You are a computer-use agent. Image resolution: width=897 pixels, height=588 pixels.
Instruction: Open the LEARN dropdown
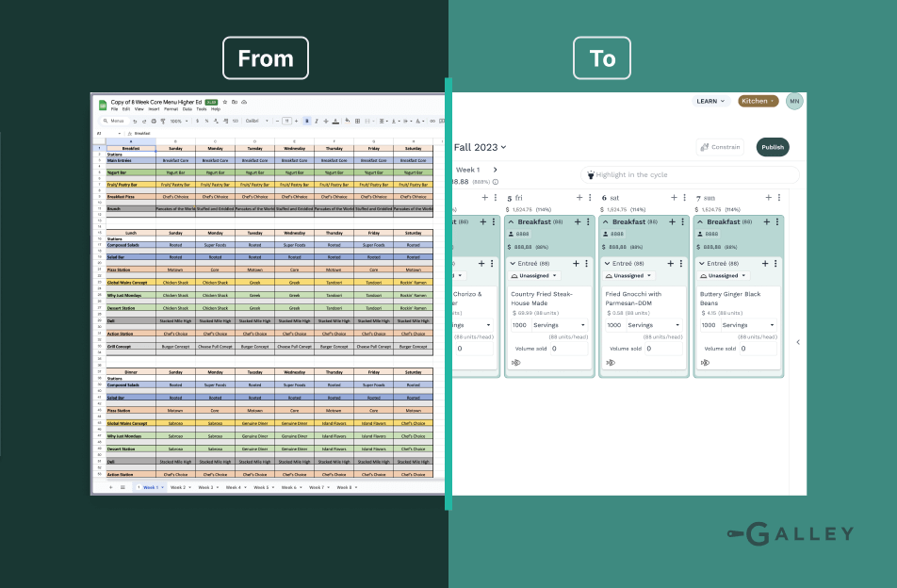click(710, 101)
